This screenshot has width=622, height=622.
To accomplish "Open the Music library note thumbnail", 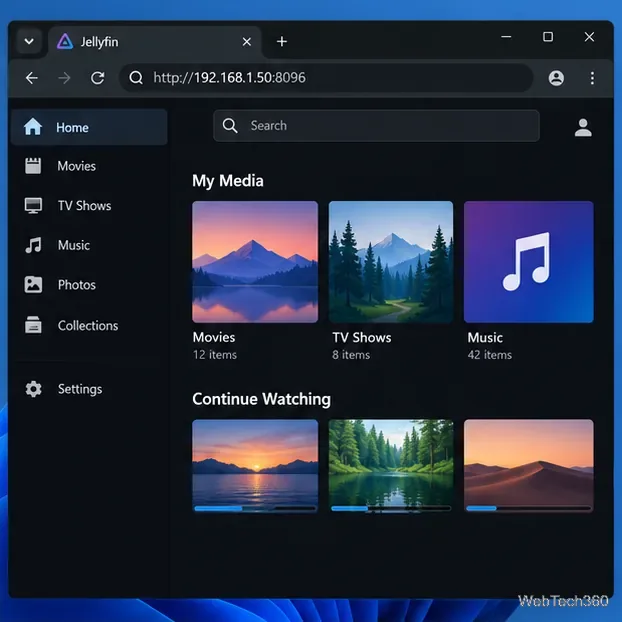I will coord(528,262).
